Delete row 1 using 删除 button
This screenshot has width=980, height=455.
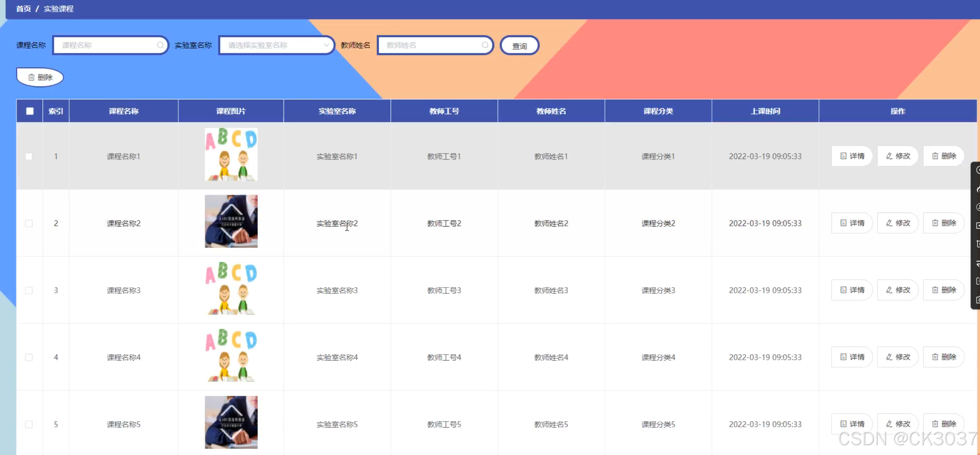click(943, 156)
